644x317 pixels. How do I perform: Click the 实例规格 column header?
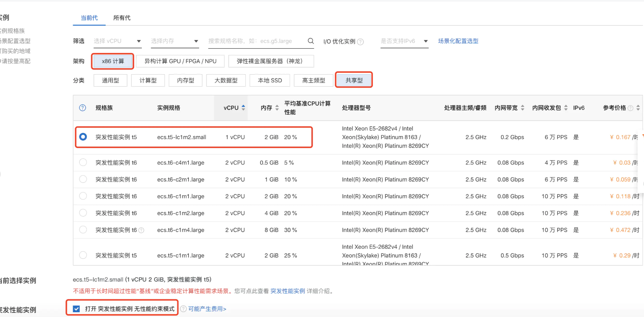click(168, 108)
